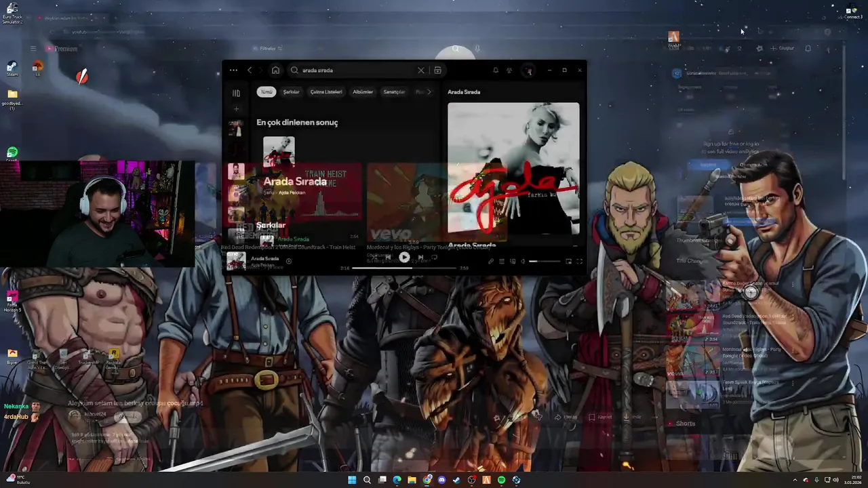
Task: Open Windows taskbar search
Action: (x=367, y=480)
